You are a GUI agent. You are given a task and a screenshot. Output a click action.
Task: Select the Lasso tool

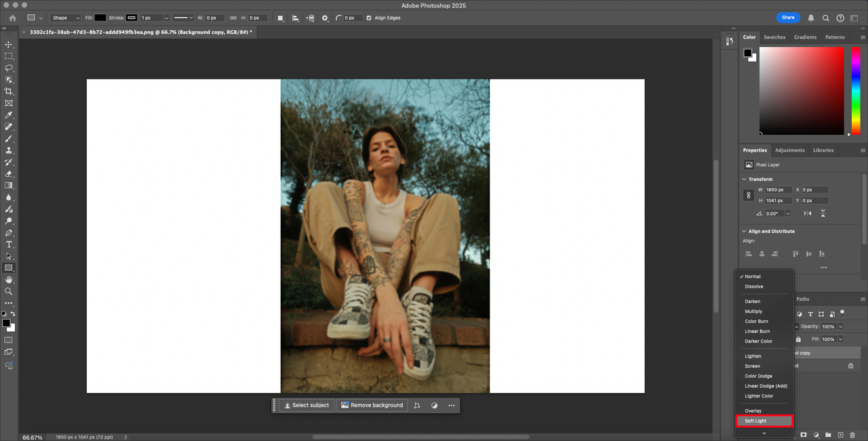(9, 68)
